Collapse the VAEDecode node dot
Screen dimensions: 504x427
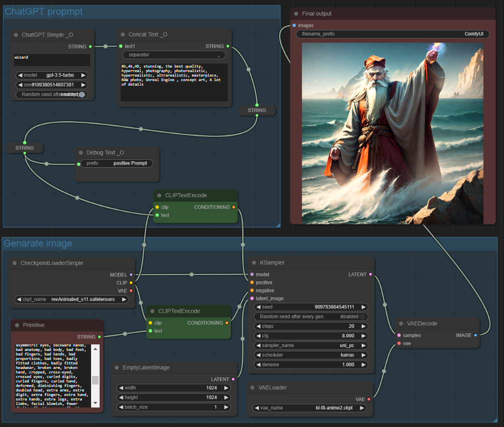coord(401,323)
